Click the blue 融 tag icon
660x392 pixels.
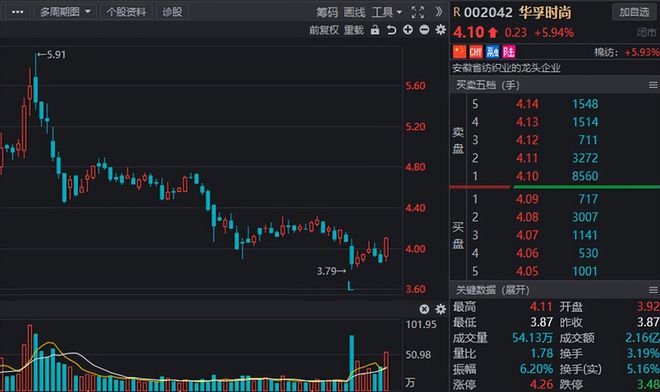[x=492, y=52]
